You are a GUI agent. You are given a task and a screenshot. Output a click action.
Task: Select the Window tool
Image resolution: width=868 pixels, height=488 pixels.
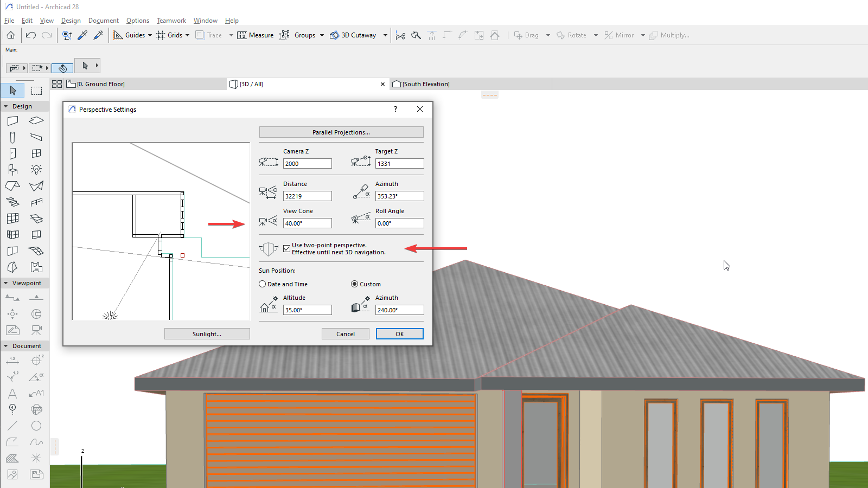(x=36, y=153)
